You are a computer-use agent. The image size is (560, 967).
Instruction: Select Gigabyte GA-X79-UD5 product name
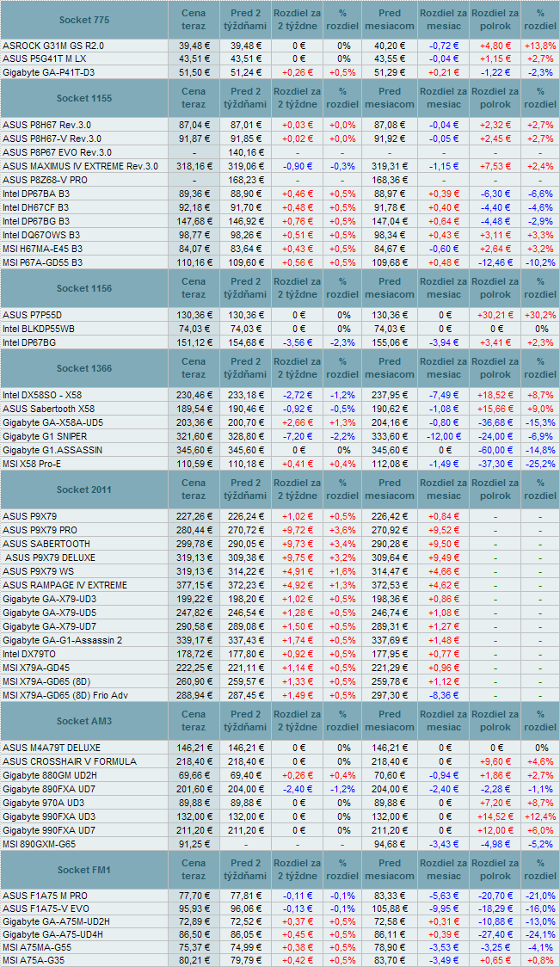pos(49,613)
